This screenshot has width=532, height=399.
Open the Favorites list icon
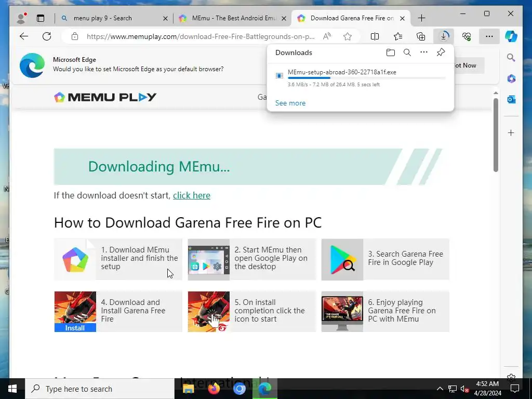(398, 37)
